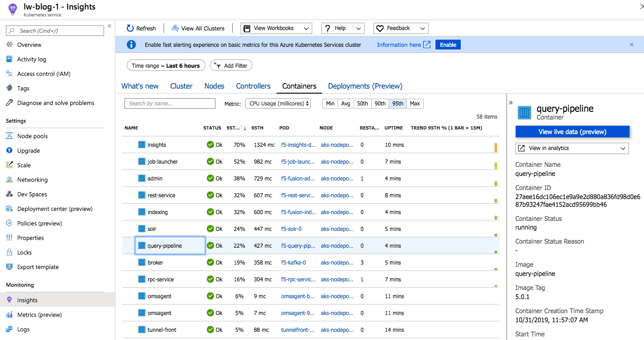Switch to the What's new tab
This screenshot has width=644, height=340.
click(140, 86)
